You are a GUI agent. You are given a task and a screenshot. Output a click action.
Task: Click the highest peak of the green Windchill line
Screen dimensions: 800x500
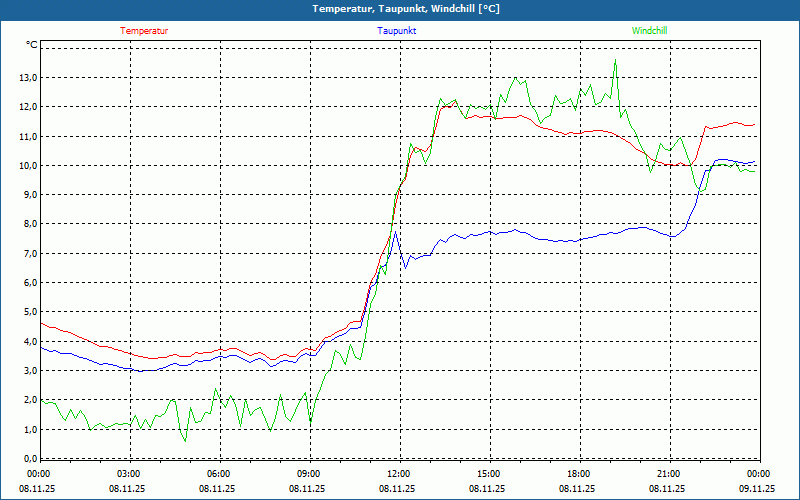[x=615, y=61]
